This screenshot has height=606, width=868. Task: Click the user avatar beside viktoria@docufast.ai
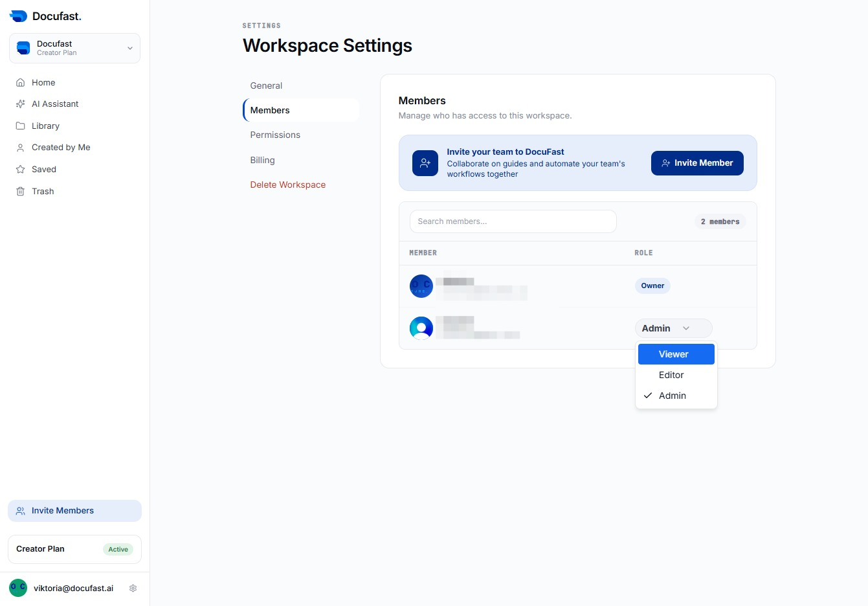pos(18,588)
